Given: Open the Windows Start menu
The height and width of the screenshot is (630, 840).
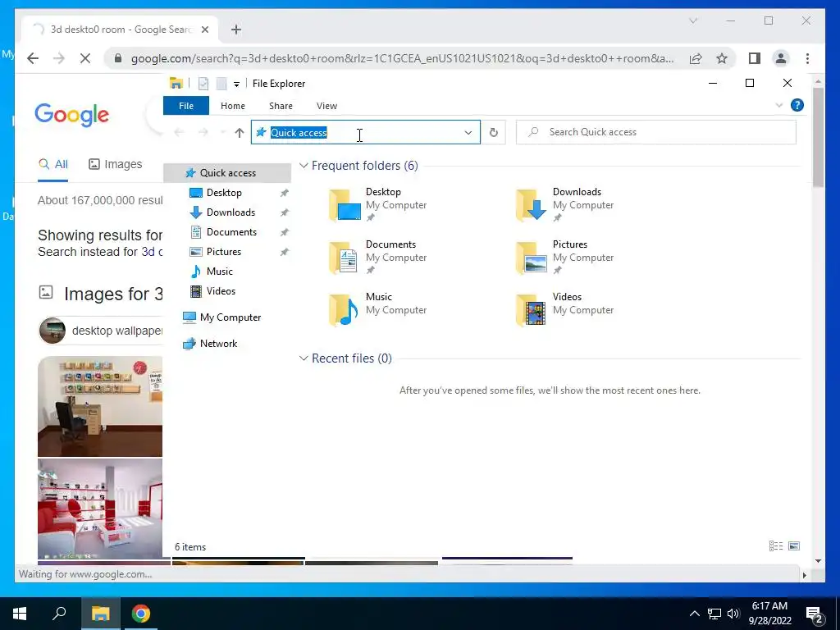Looking at the screenshot, I should point(20,614).
